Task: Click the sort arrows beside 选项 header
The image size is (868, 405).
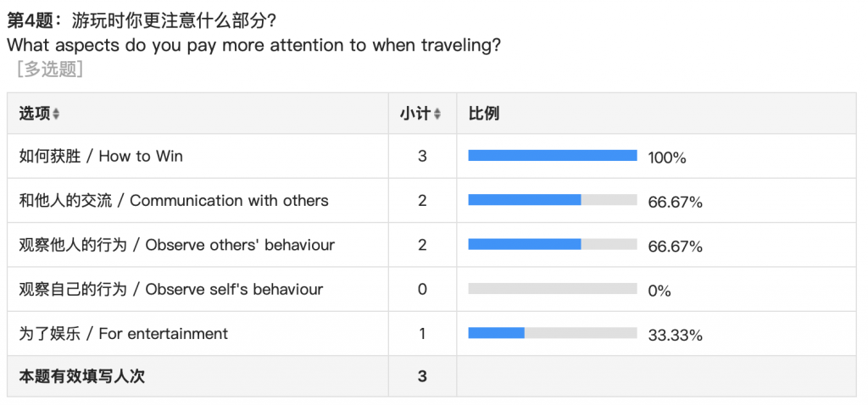Action: click(56, 114)
